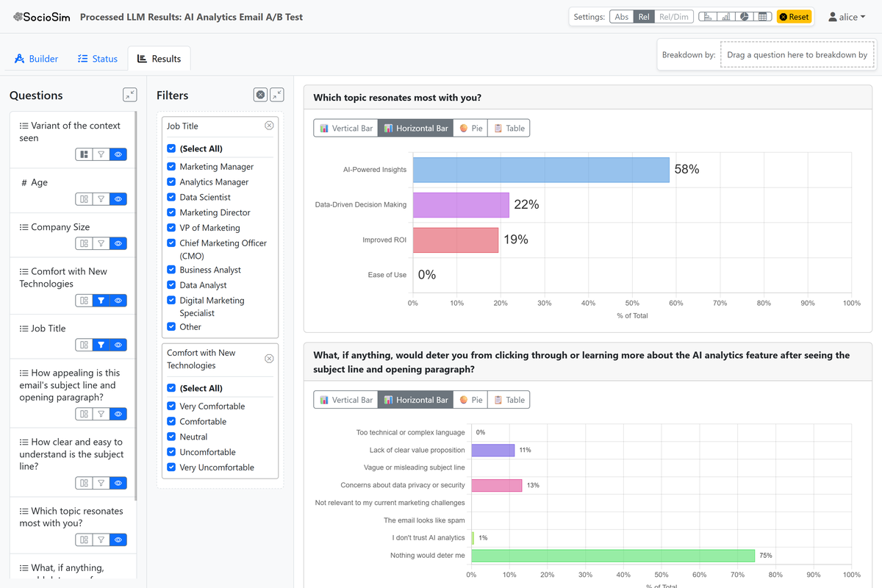Click breakdown icon for subject line clarity question
This screenshot has width=882, height=588.
tap(84, 483)
